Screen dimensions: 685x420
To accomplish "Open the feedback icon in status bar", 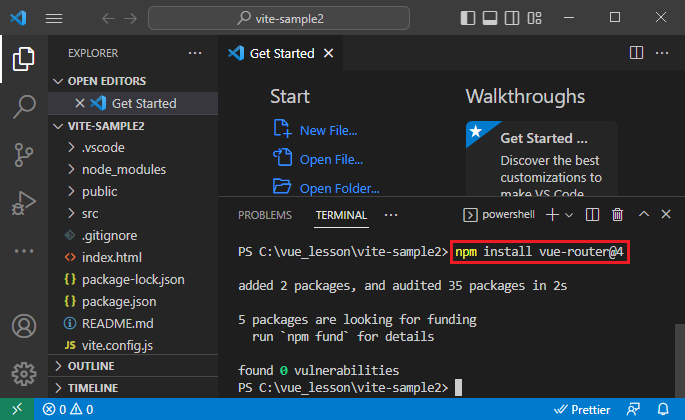I will click(x=633, y=410).
